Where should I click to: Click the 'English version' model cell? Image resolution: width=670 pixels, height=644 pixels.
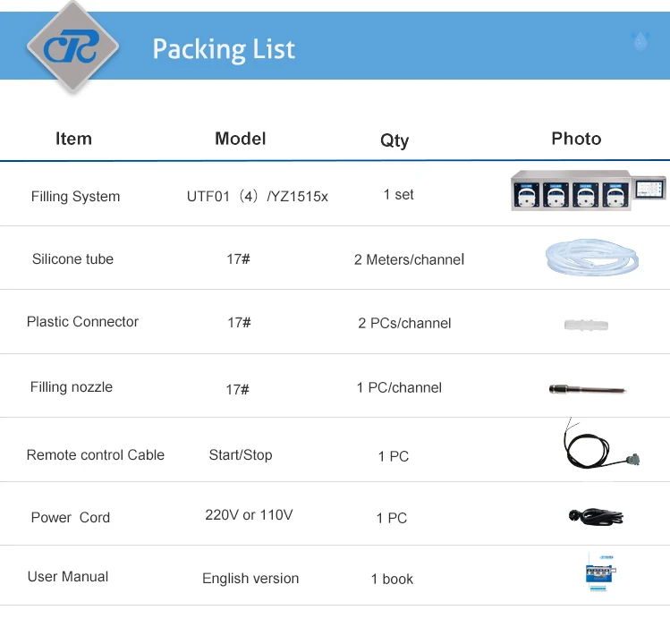(x=250, y=579)
